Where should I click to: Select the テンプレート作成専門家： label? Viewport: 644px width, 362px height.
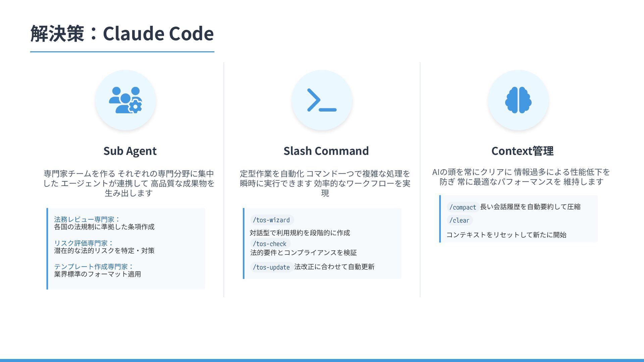point(94,266)
